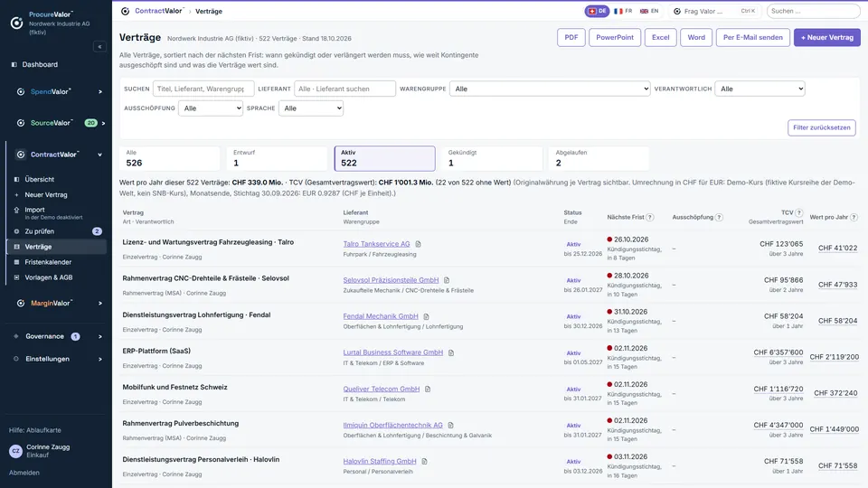Click the MarginValor module icon
The image size is (868, 488).
(x=21, y=304)
